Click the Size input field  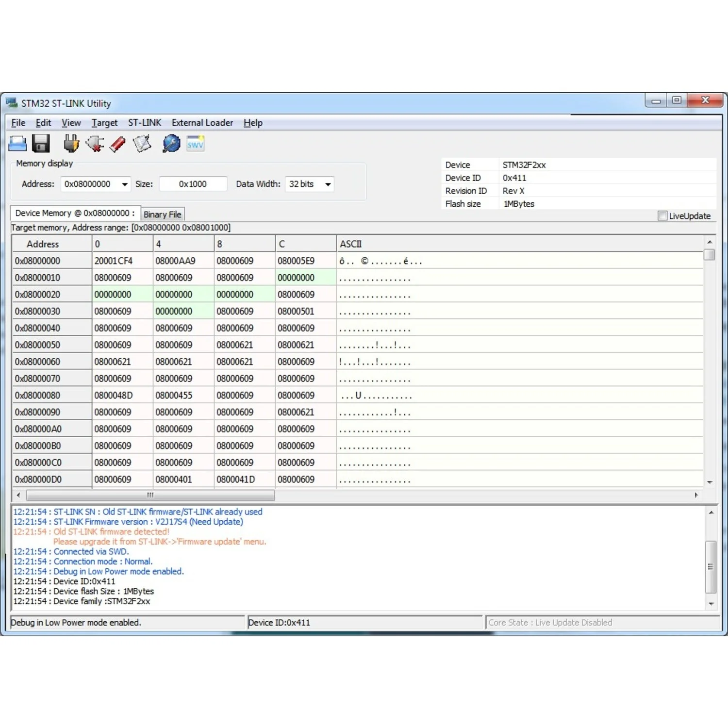point(193,184)
